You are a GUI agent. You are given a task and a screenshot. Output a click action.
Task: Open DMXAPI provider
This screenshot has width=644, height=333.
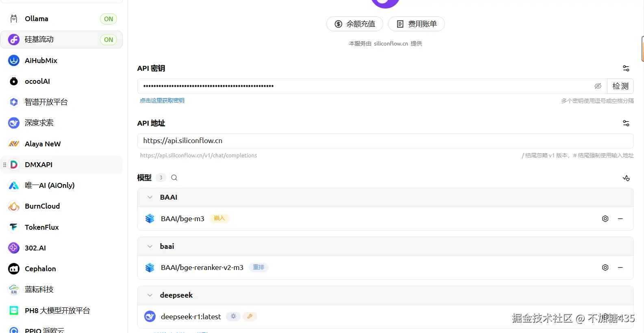pos(61,165)
